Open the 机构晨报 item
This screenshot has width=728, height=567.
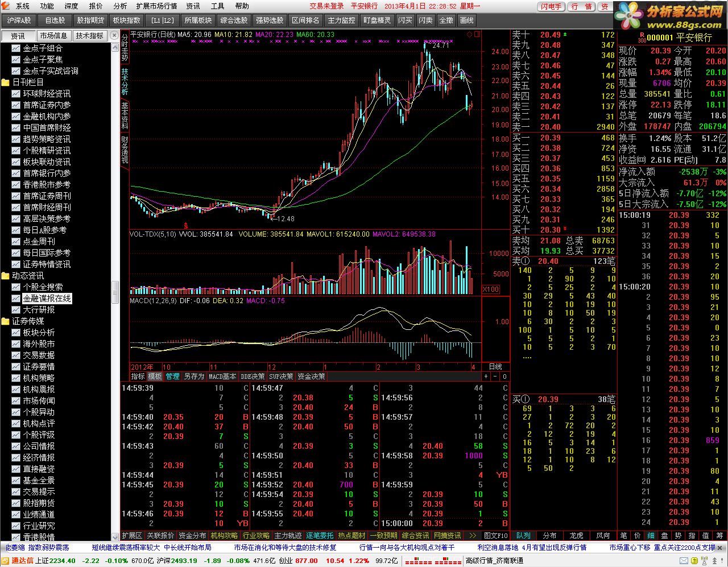click(34, 390)
